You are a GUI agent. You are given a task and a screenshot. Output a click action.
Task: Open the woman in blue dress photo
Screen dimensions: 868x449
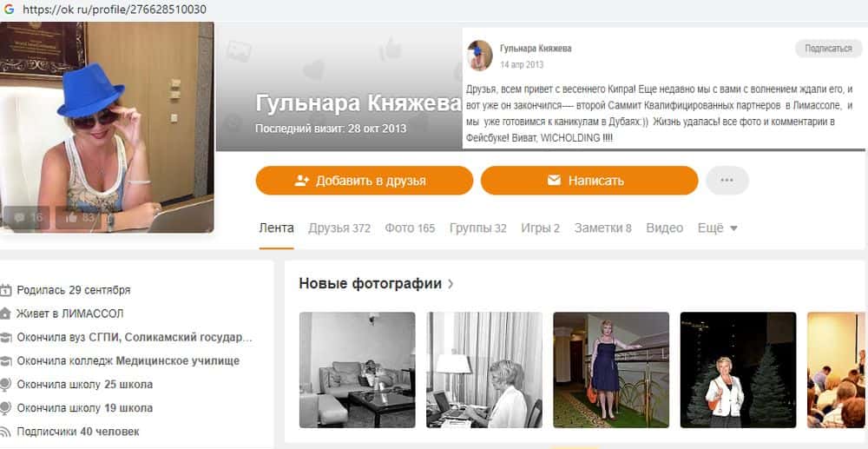tap(611, 370)
